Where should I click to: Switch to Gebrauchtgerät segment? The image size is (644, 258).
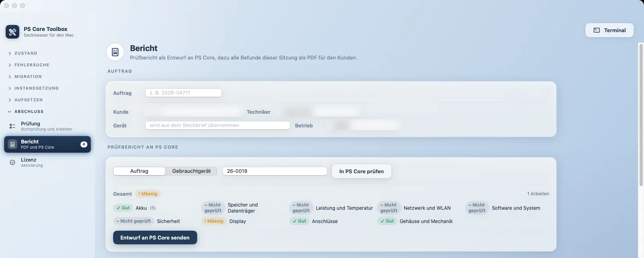coord(192,171)
